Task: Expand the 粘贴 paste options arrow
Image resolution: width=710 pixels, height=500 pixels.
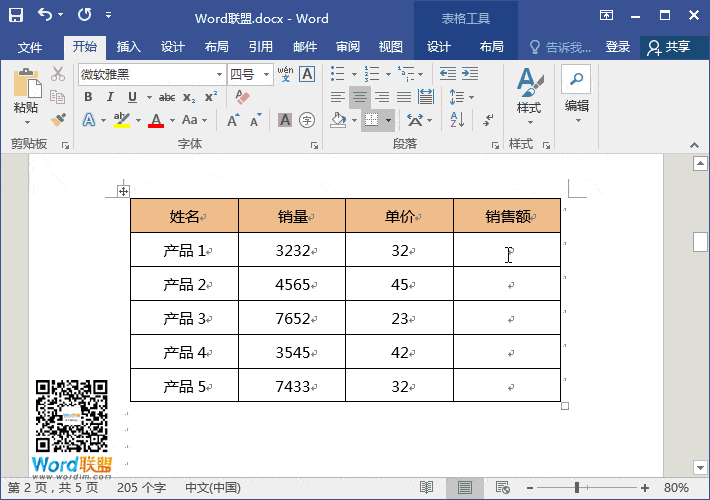Action: click(x=27, y=122)
